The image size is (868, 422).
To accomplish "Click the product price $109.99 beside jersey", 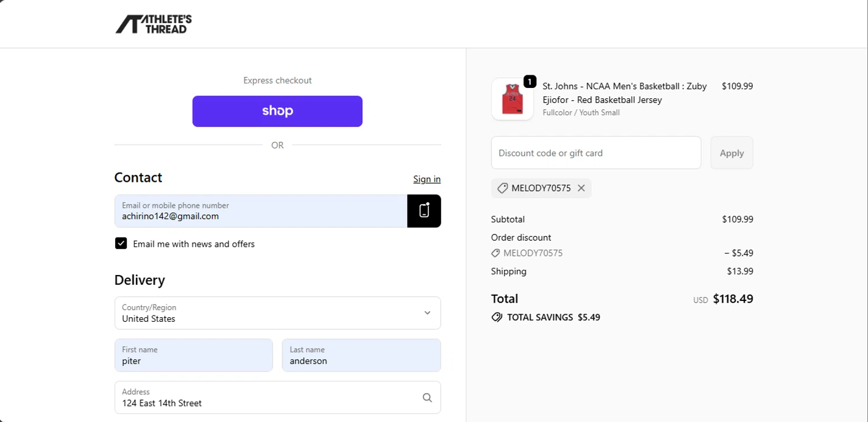I will tap(737, 86).
